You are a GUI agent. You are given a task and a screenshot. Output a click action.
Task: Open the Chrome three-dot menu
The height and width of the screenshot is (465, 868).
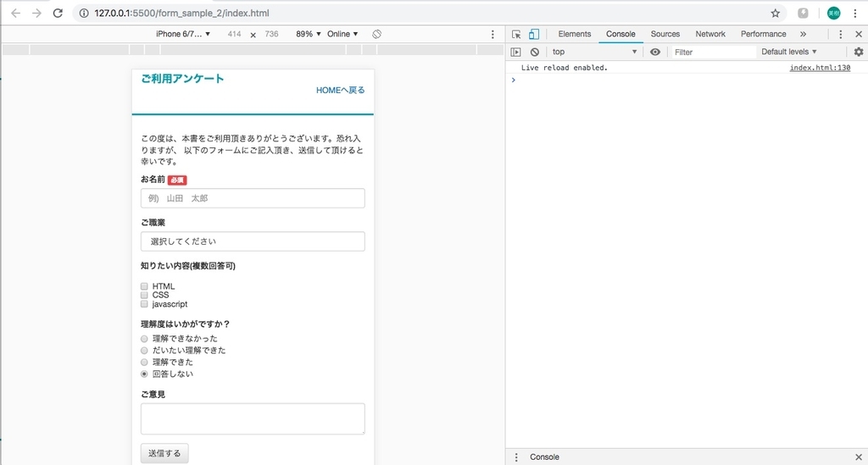tap(855, 14)
